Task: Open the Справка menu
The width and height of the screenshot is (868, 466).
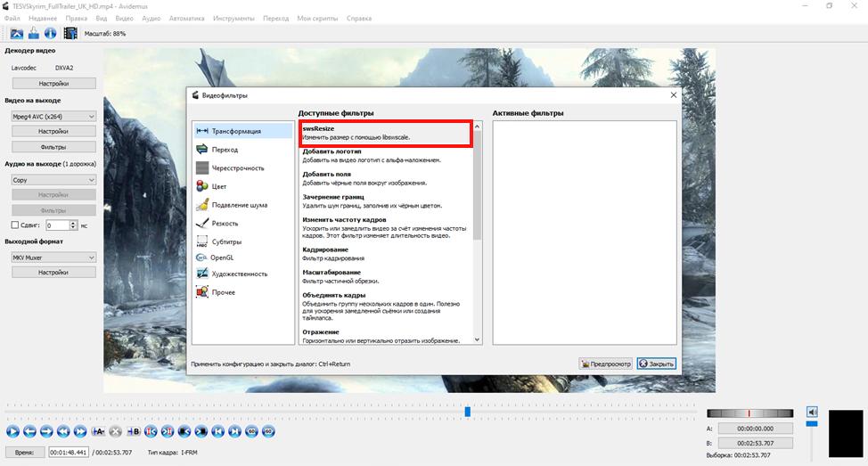Action: (x=359, y=18)
